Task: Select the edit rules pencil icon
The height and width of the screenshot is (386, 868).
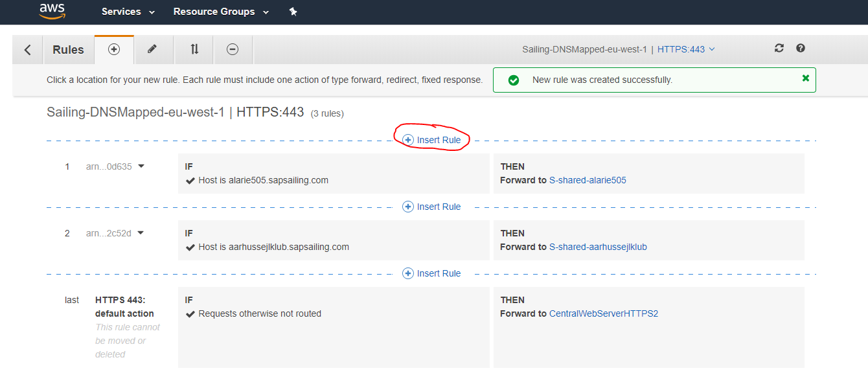Action: pyautogui.click(x=152, y=49)
